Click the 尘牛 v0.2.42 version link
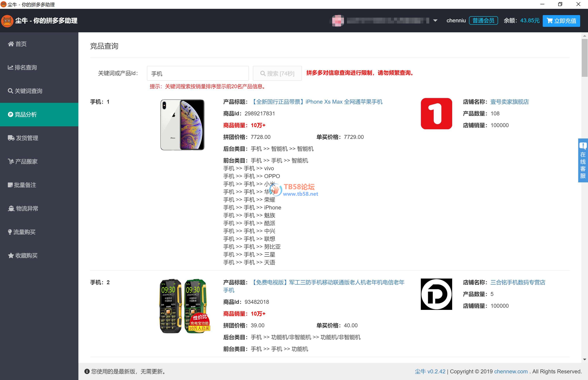 tap(430, 371)
